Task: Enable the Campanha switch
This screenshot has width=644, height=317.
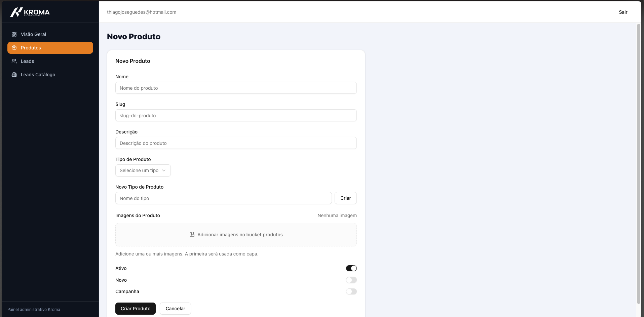Action: click(351, 291)
